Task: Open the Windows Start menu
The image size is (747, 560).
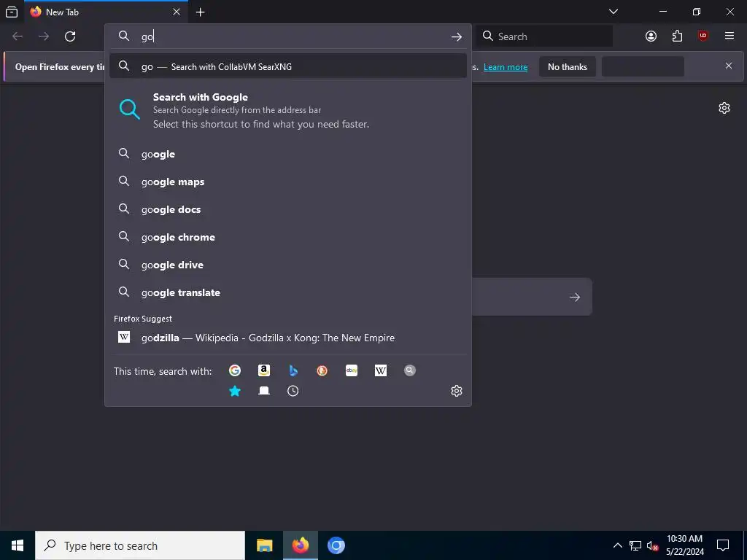Action: point(18,545)
